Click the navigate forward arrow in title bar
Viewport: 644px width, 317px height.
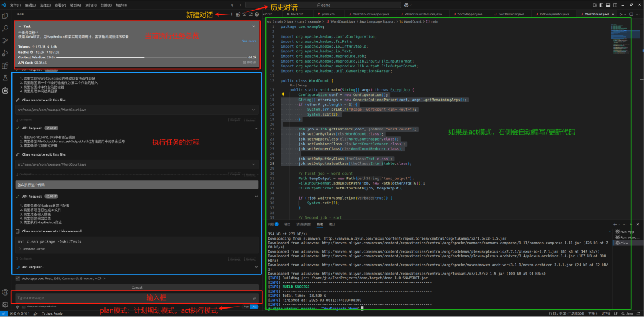point(240,5)
